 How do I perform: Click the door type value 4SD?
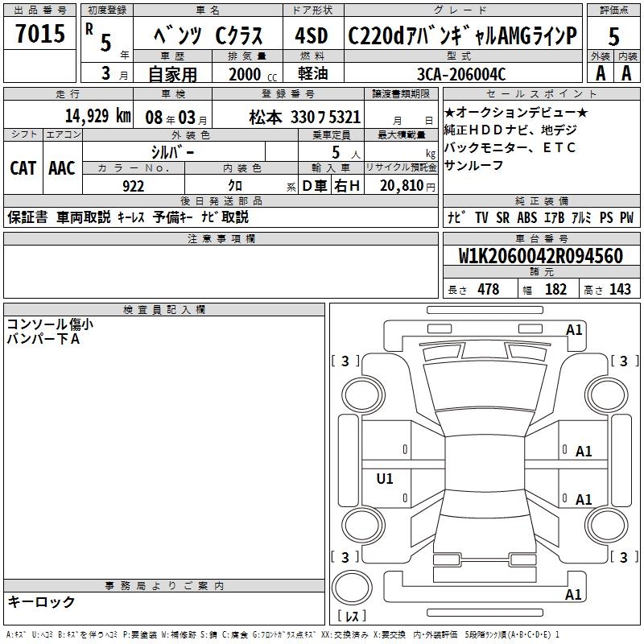click(312, 36)
